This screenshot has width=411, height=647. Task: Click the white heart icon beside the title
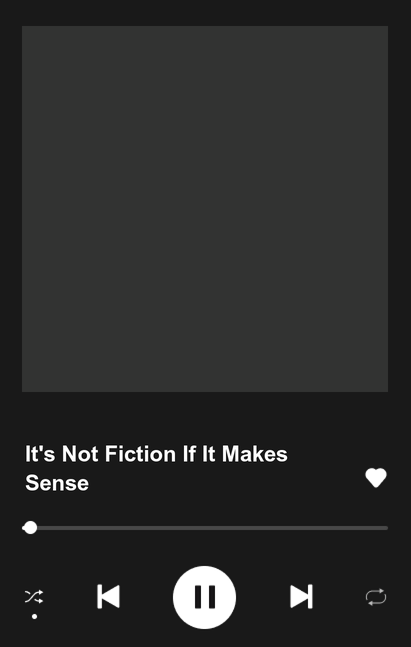click(x=376, y=478)
